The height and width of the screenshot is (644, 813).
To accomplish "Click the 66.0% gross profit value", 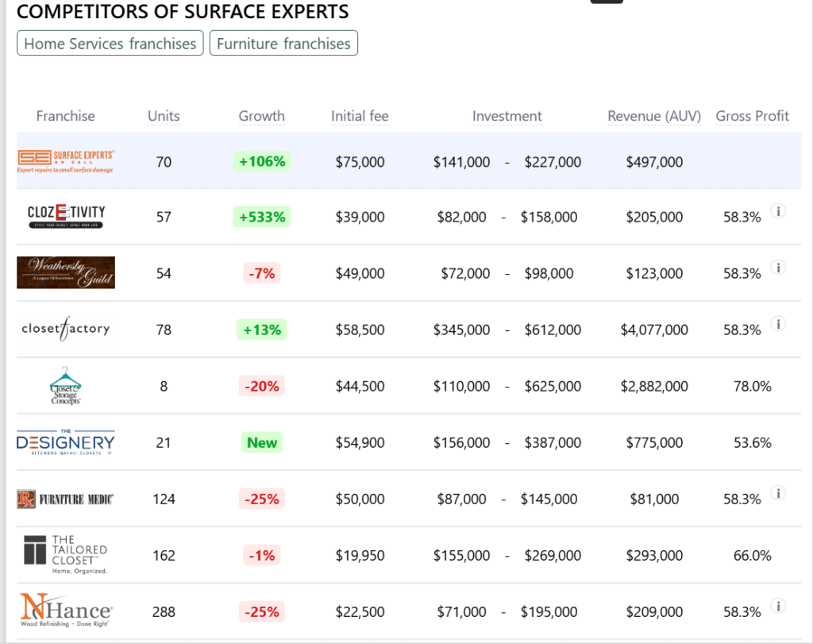I will 753,556.
